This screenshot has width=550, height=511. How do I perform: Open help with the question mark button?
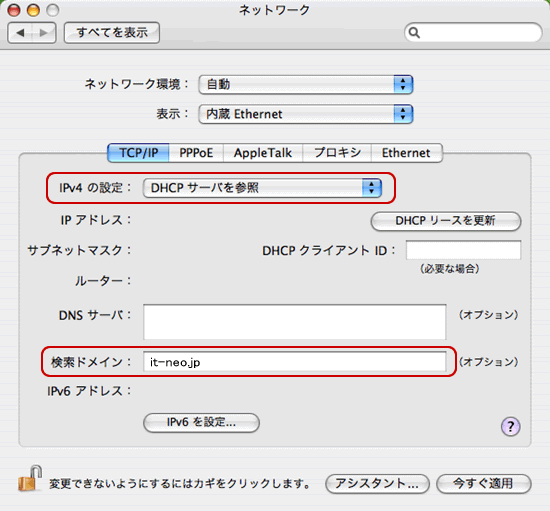[510, 426]
